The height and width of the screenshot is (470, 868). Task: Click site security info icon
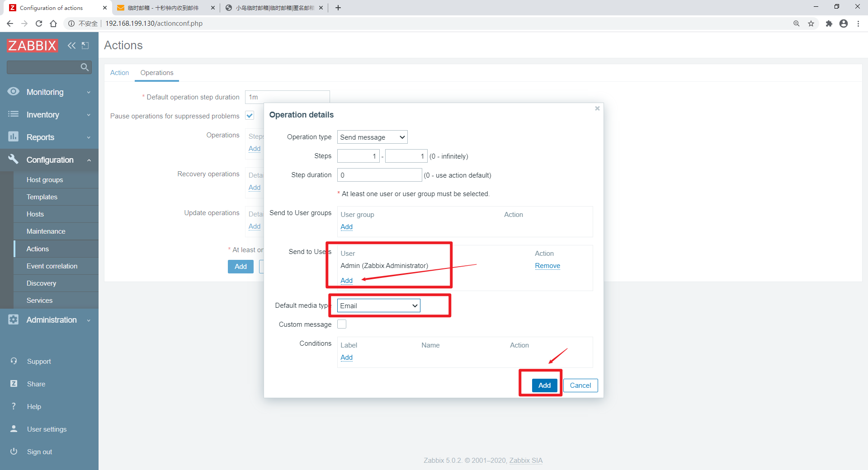click(71, 23)
